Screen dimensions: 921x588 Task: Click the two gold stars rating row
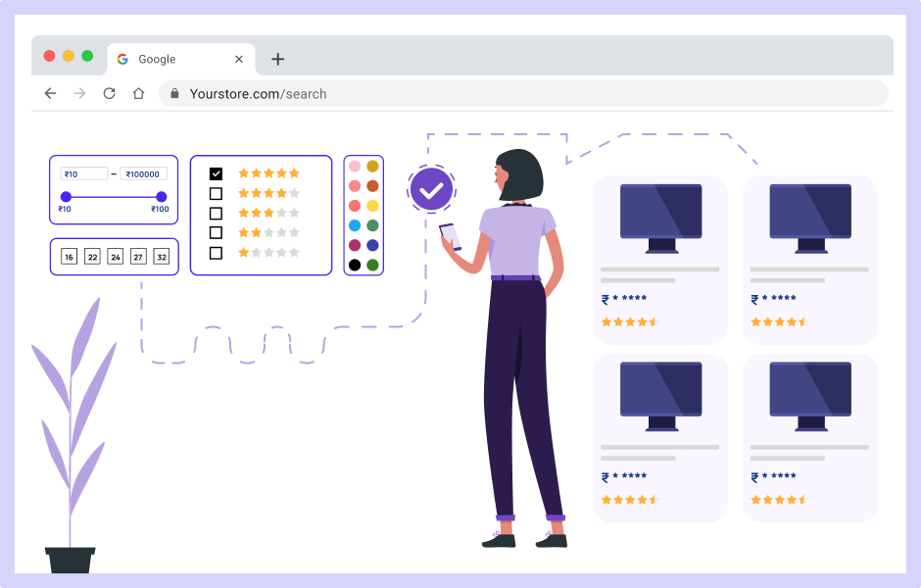point(269,232)
